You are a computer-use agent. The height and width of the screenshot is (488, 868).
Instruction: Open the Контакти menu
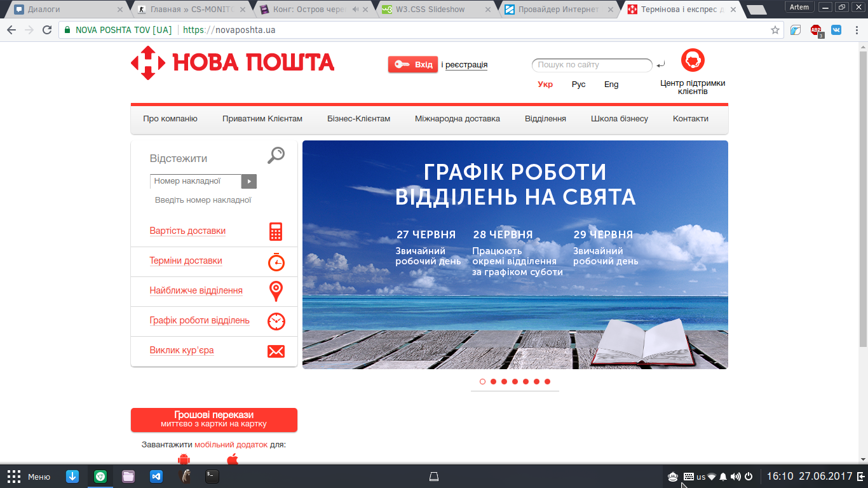[x=691, y=119]
